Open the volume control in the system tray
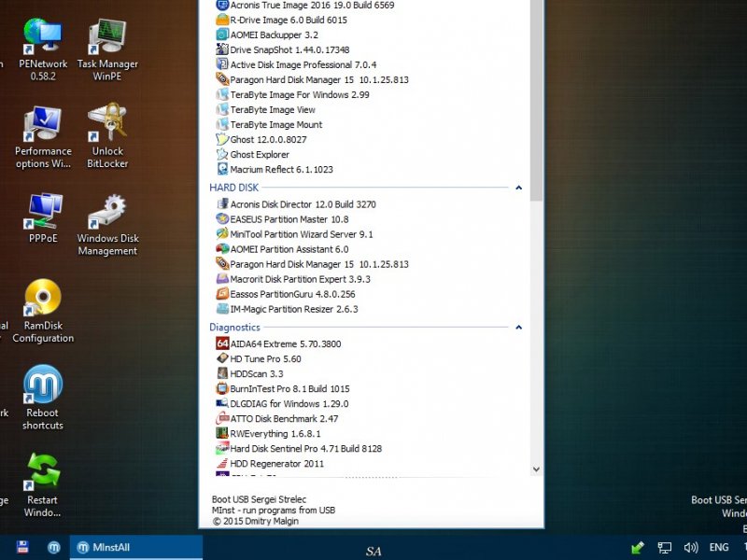 (x=690, y=548)
